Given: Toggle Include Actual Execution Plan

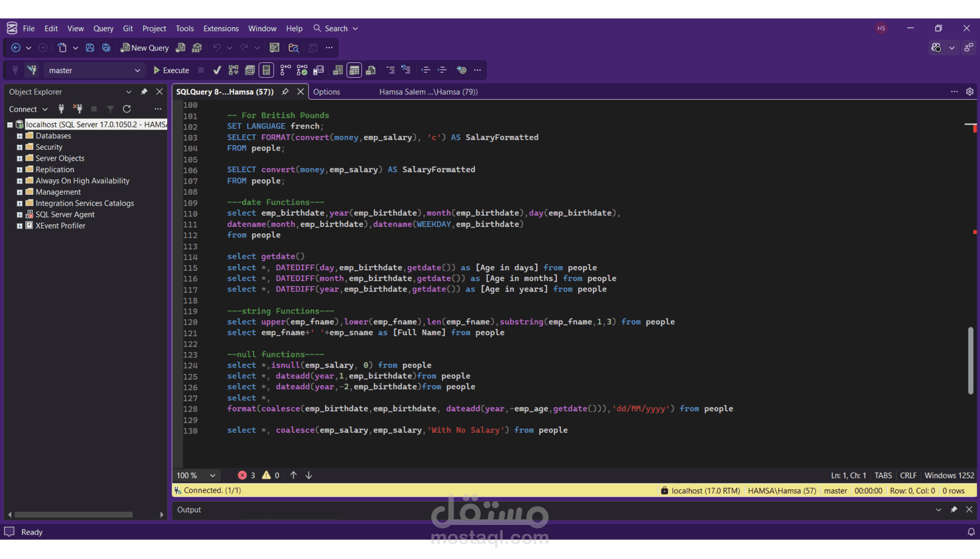Looking at the screenshot, I should [285, 70].
